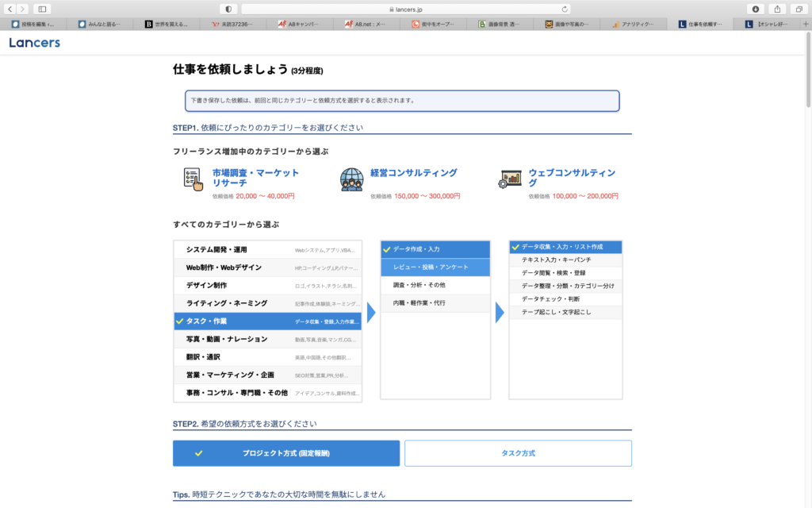Select タスク方式 option
This screenshot has height=508, width=812.
[x=518, y=453]
